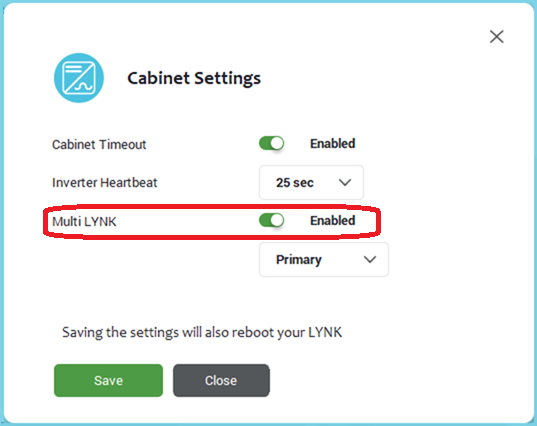The width and height of the screenshot is (537, 426).
Task: Click the Cabinet Settings inverter icon
Action: [x=79, y=78]
